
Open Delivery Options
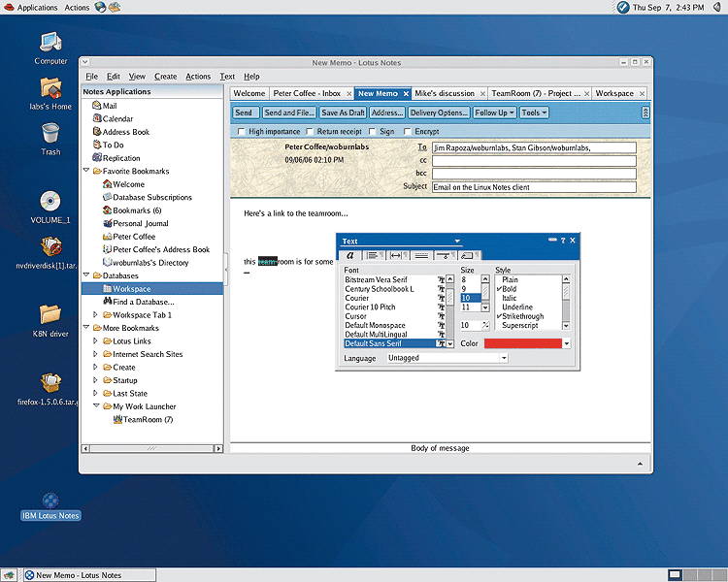(439, 113)
